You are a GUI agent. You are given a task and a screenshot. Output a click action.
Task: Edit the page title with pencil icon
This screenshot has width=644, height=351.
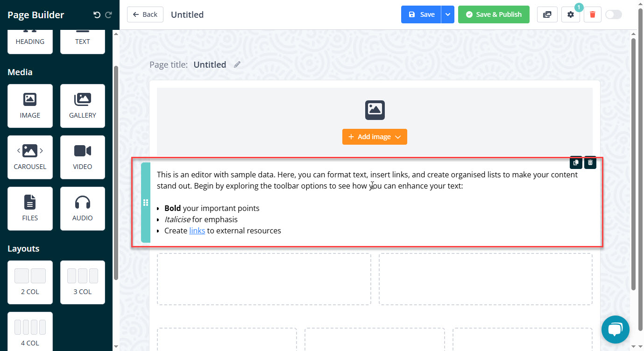tap(237, 65)
